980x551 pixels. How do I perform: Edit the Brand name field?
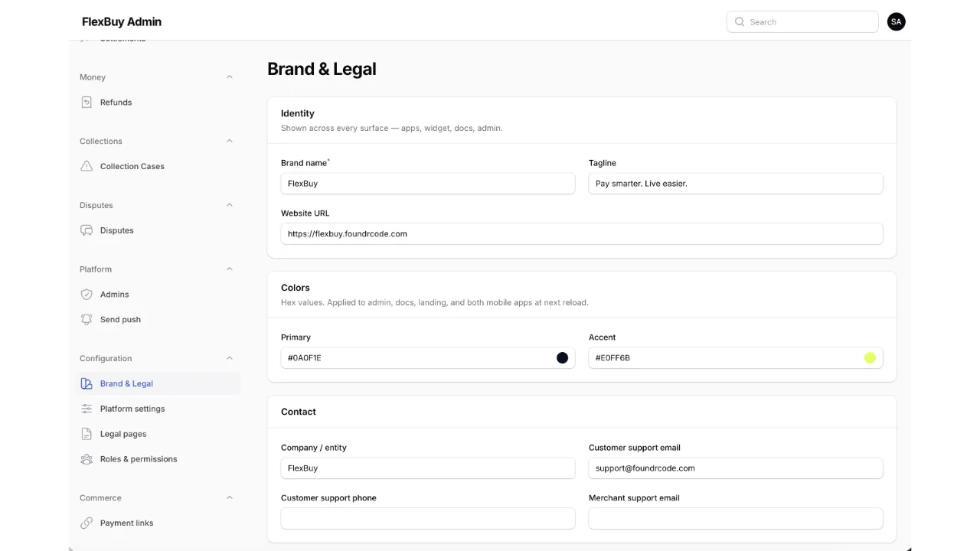pos(428,184)
